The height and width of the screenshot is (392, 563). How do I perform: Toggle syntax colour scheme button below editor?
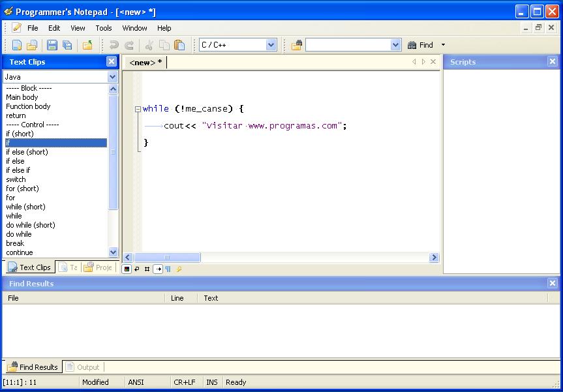click(127, 269)
